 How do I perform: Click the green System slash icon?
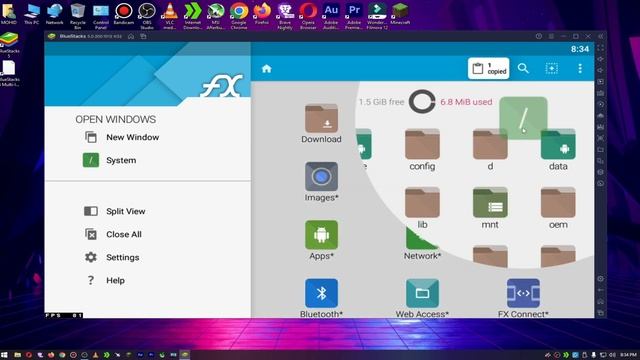(x=91, y=160)
